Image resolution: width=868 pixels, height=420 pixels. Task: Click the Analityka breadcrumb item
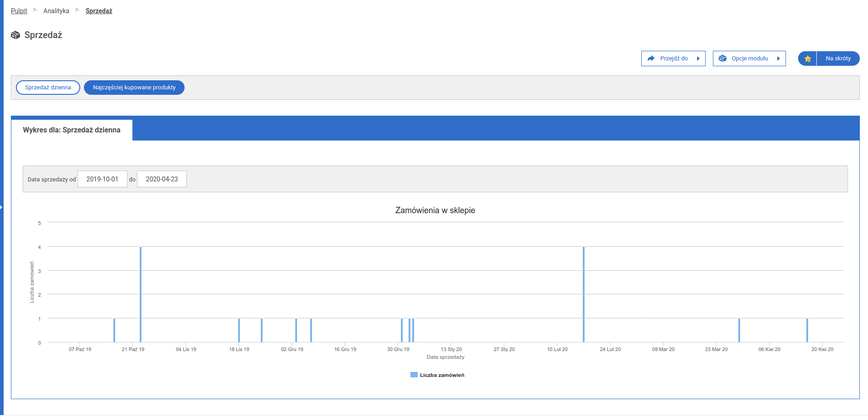pos(56,11)
